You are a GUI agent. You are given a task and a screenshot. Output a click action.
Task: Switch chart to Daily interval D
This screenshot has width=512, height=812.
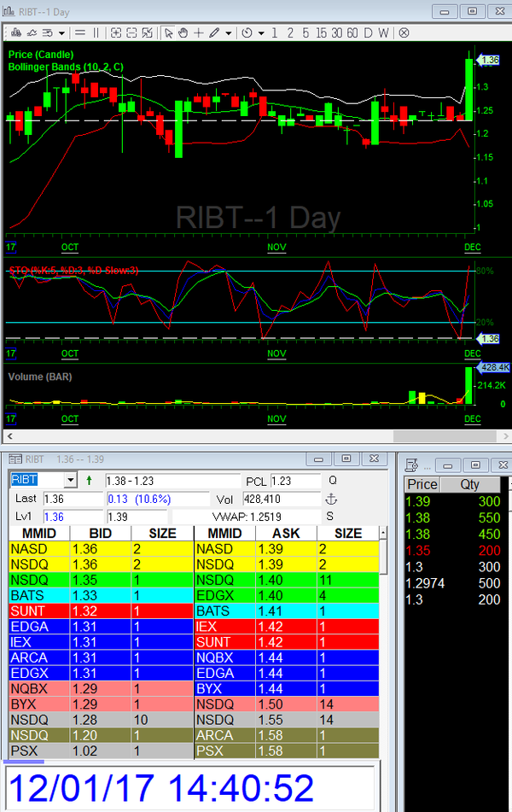tap(368, 32)
